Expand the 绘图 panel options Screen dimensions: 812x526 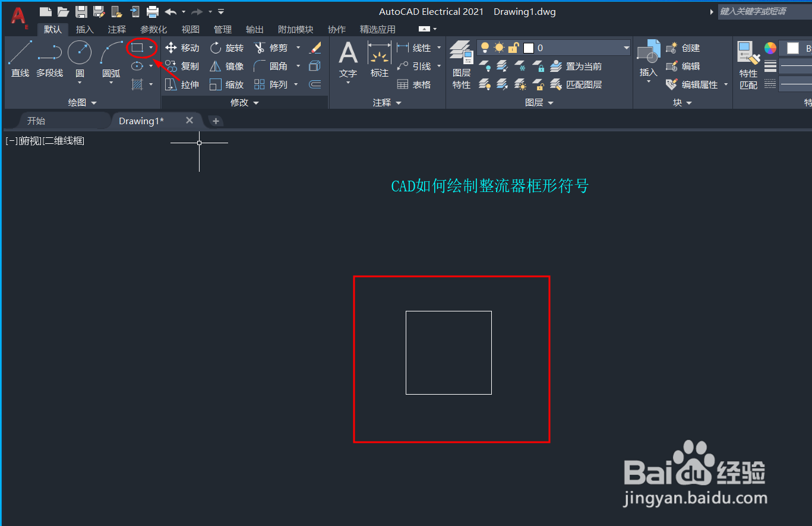click(x=93, y=102)
